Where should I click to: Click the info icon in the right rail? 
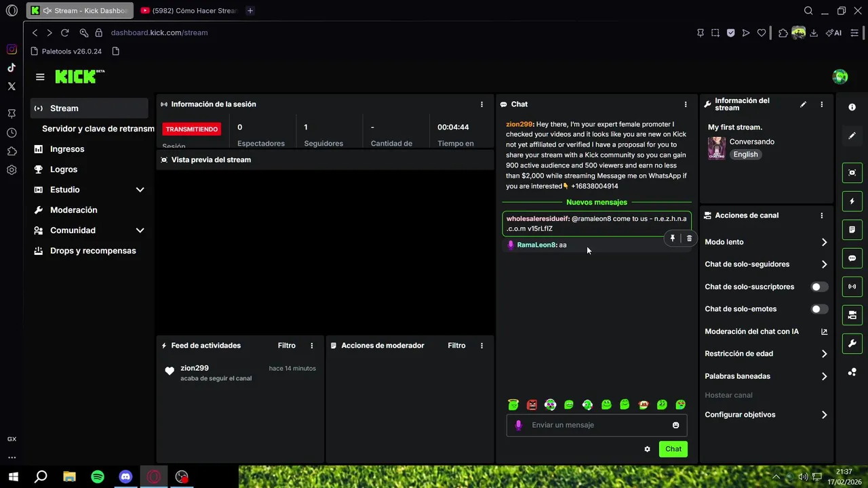(852, 107)
